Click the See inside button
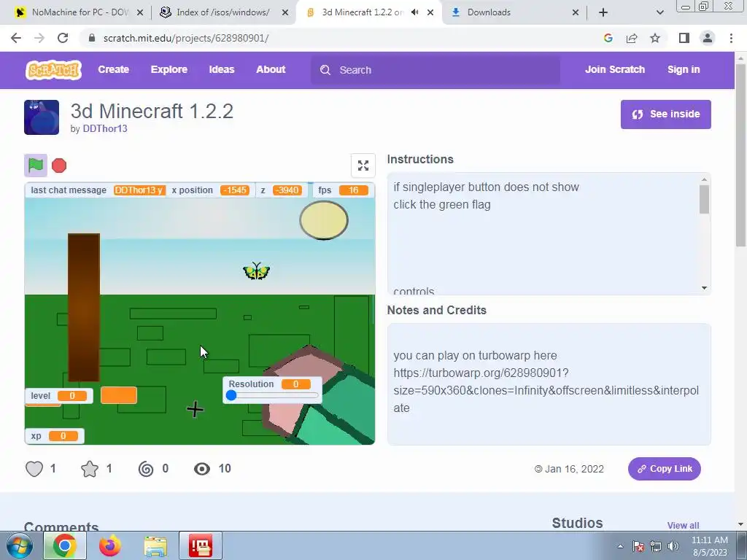 pos(665,114)
